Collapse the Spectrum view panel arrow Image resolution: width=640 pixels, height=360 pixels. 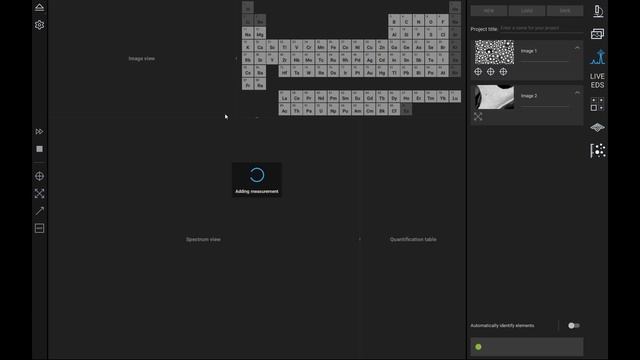[360, 239]
